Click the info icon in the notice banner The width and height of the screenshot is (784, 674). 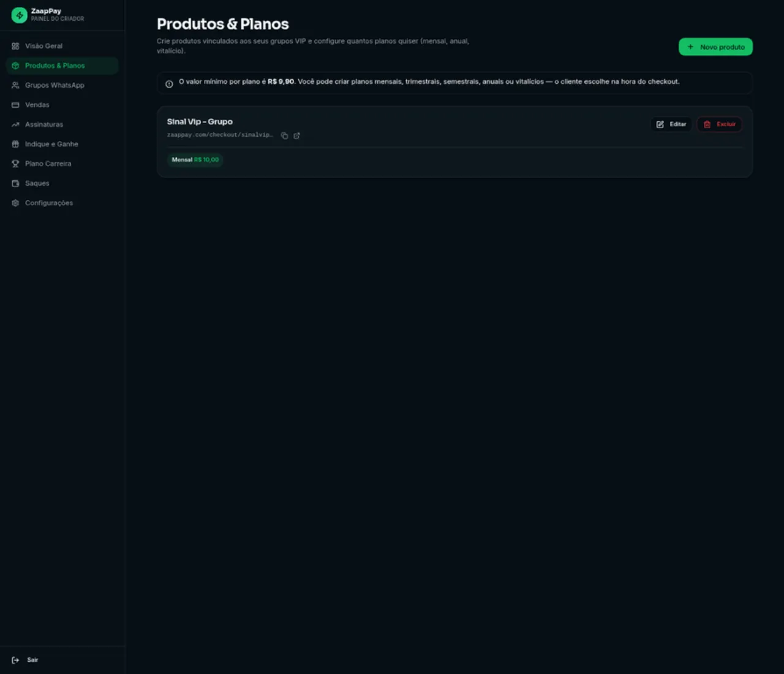pos(169,84)
